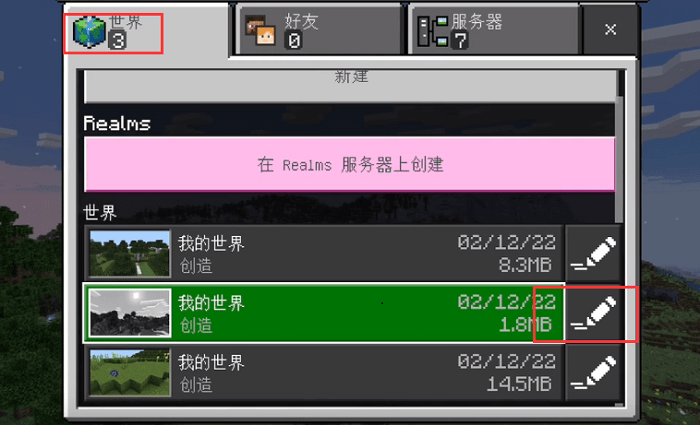700x425 pixels.
Task: Edit the 1.8MB world with pencil icon
Action: pyautogui.click(x=593, y=313)
